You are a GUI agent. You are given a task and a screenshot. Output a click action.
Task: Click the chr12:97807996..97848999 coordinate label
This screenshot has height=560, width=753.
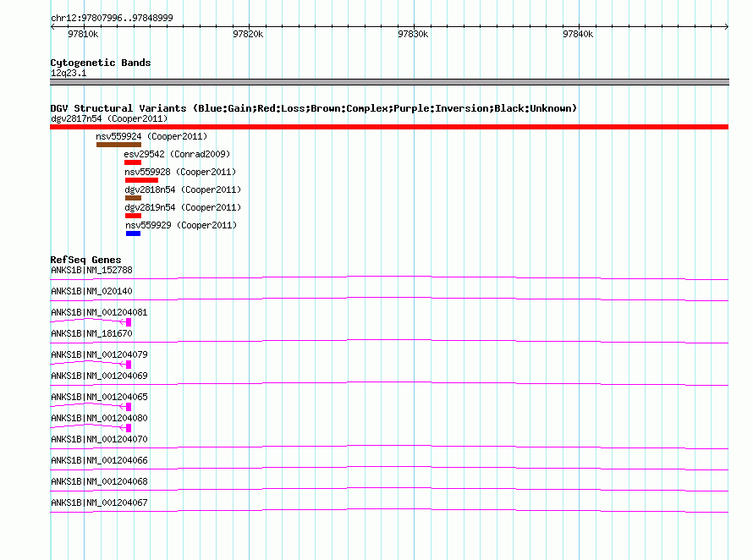[112, 18]
